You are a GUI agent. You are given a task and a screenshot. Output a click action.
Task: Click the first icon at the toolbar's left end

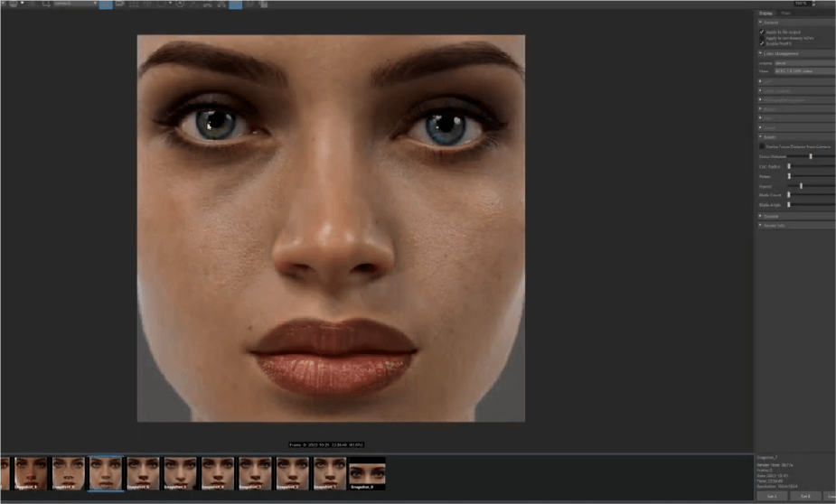click(4, 4)
